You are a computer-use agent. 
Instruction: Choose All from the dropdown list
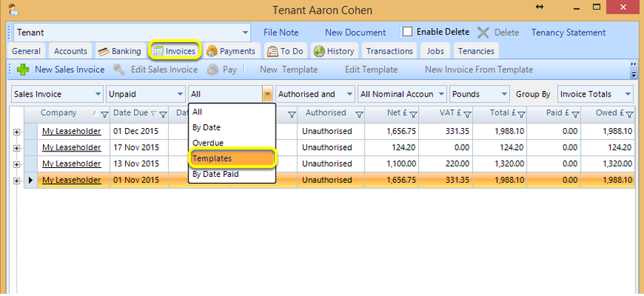[233, 111]
